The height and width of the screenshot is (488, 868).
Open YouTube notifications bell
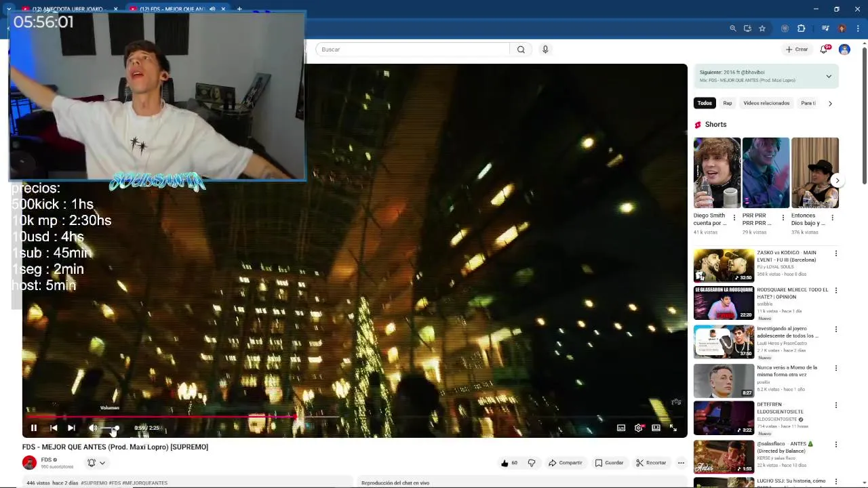click(824, 49)
